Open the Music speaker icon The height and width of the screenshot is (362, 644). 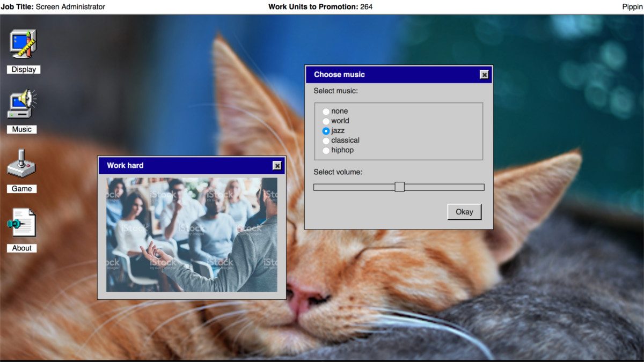22,104
